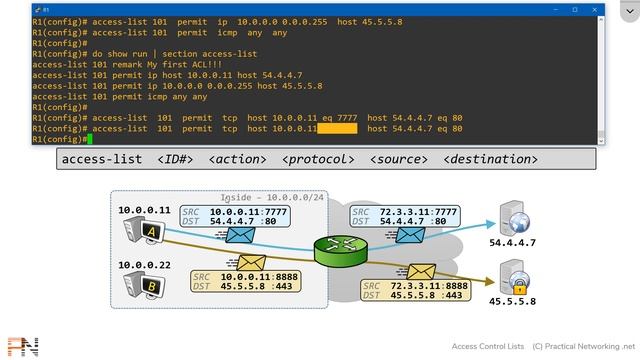Click '<source>' in syntax bar
640x360 pixels.
tap(399, 159)
